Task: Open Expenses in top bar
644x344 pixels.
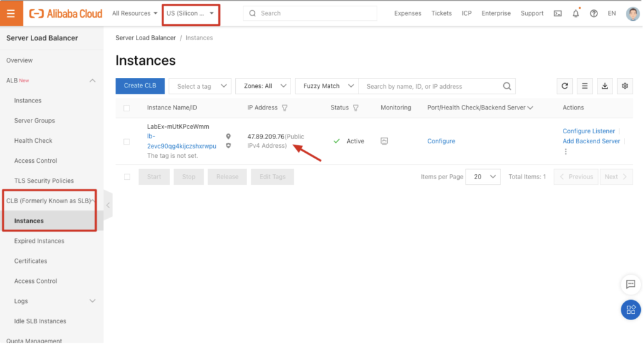Action: point(408,14)
